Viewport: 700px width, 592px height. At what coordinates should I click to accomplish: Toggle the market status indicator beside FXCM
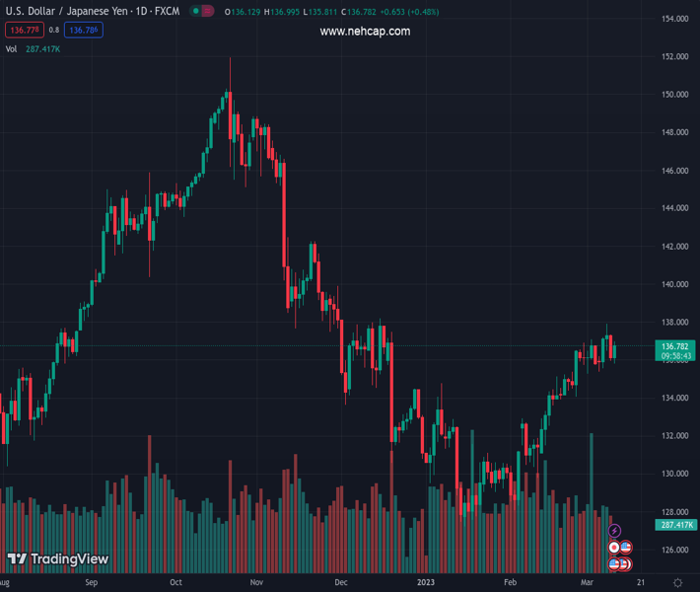[x=201, y=12]
